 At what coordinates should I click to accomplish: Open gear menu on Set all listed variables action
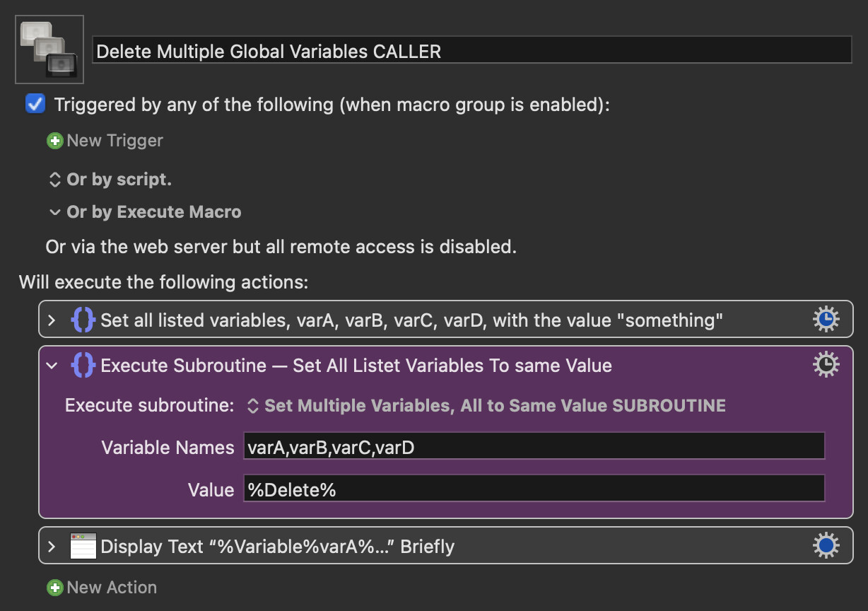tap(826, 320)
